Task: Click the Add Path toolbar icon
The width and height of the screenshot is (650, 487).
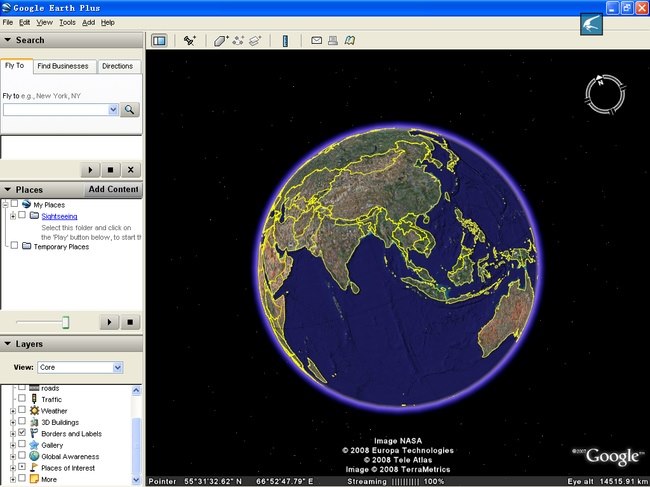Action: pyautogui.click(x=238, y=41)
